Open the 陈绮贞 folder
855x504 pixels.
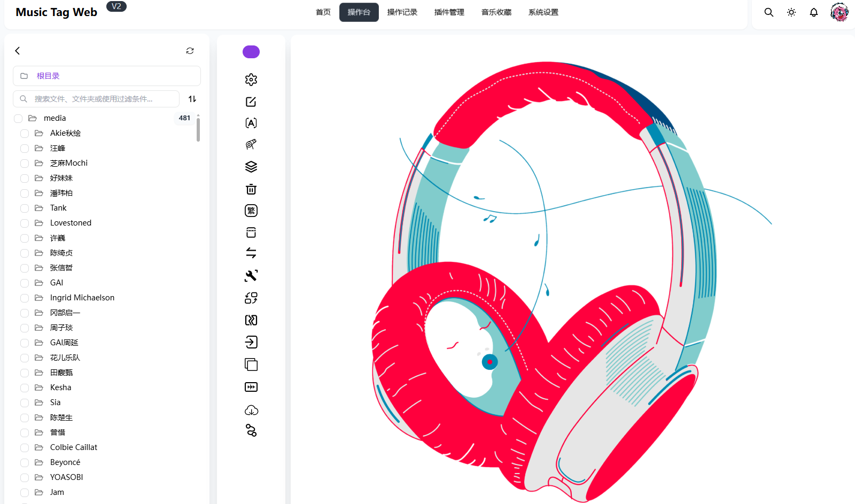click(61, 253)
